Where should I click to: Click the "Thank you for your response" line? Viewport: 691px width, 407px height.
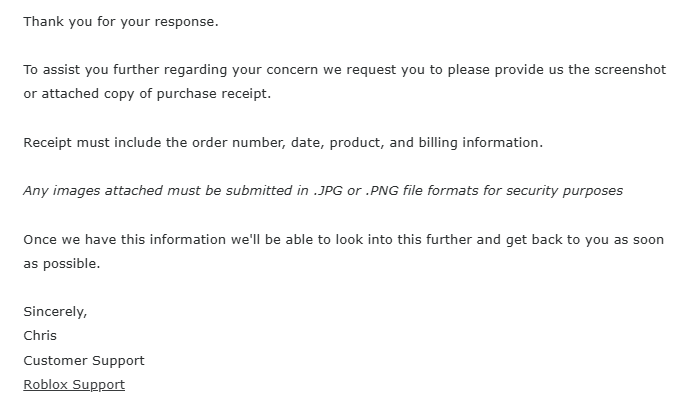[x=120, y=22]
